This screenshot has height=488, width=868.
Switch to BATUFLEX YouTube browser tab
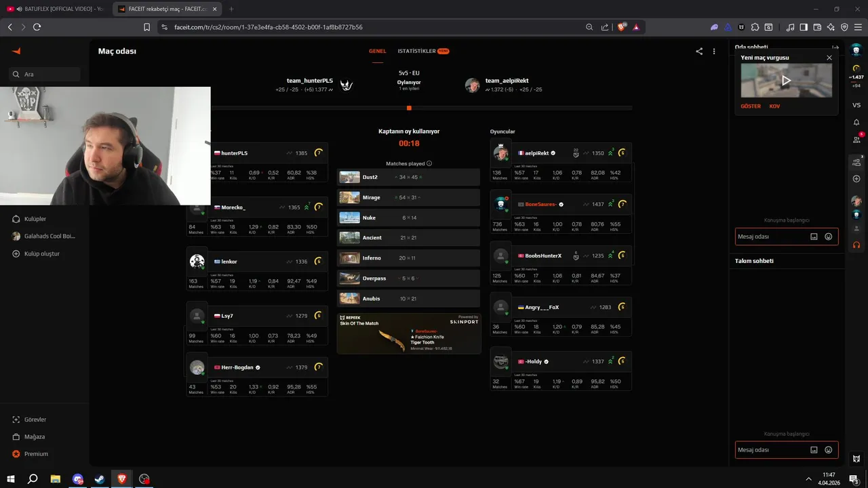(54, 9)
